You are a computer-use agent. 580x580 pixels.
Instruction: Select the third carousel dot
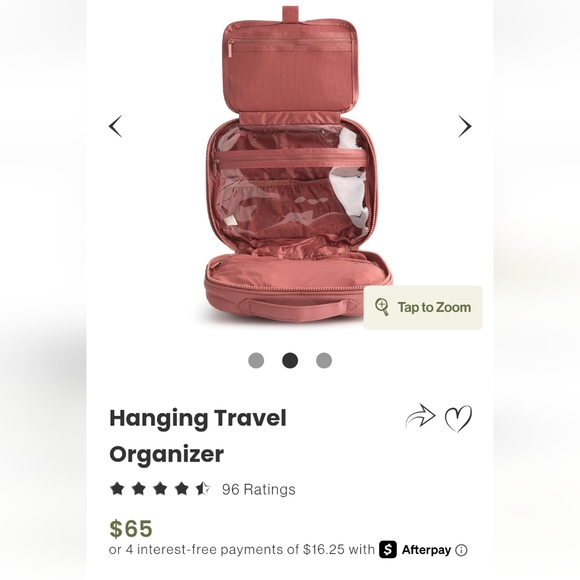coord(324,360)
